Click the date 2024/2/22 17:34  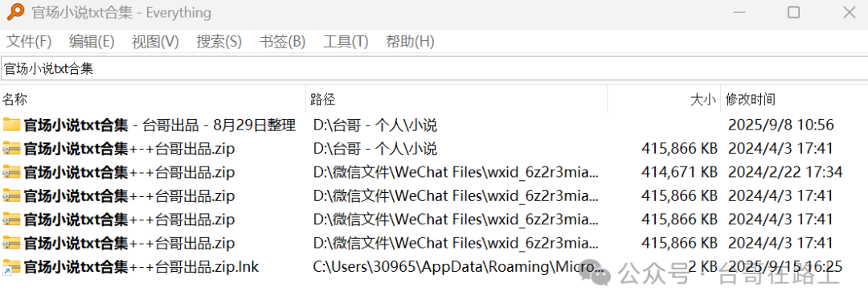pos(785,172)
